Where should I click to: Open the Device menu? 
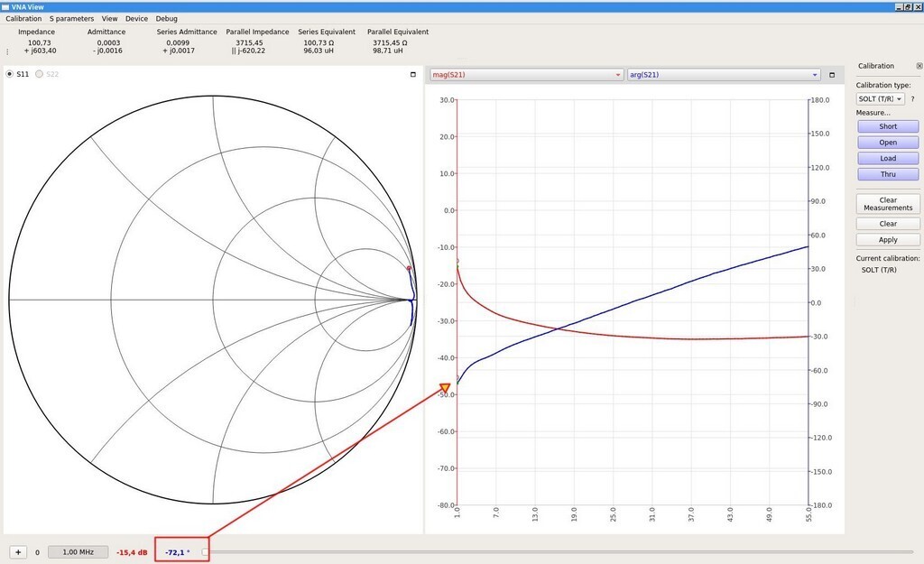[137, 18]
